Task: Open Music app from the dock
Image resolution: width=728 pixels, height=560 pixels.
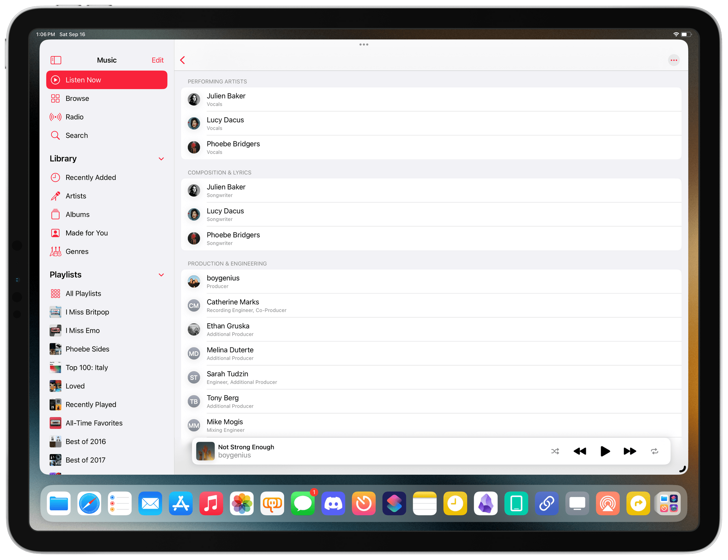Action: point(211,504)
